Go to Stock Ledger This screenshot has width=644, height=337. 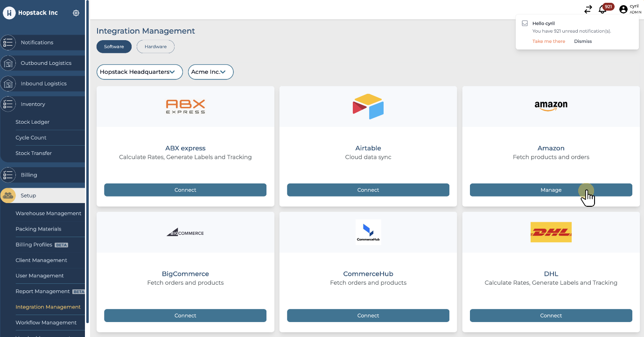point(33,122)
